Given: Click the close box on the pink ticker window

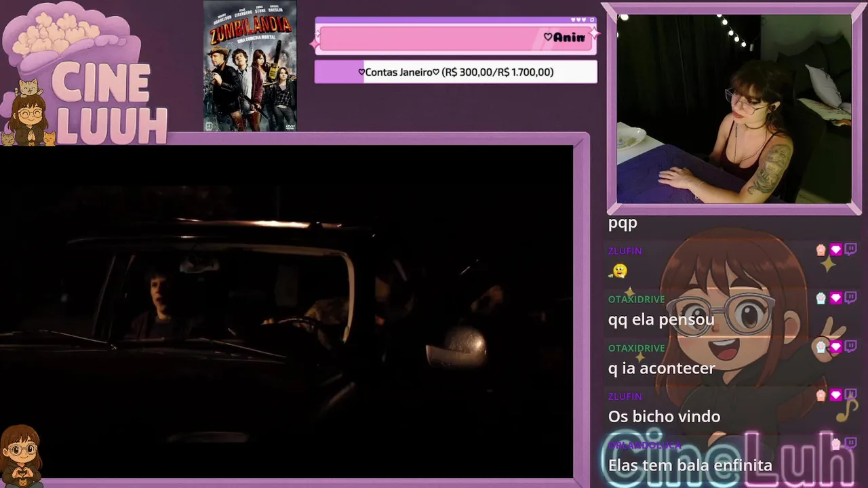Looking at the screenshot, I should (x=592, y=20).
